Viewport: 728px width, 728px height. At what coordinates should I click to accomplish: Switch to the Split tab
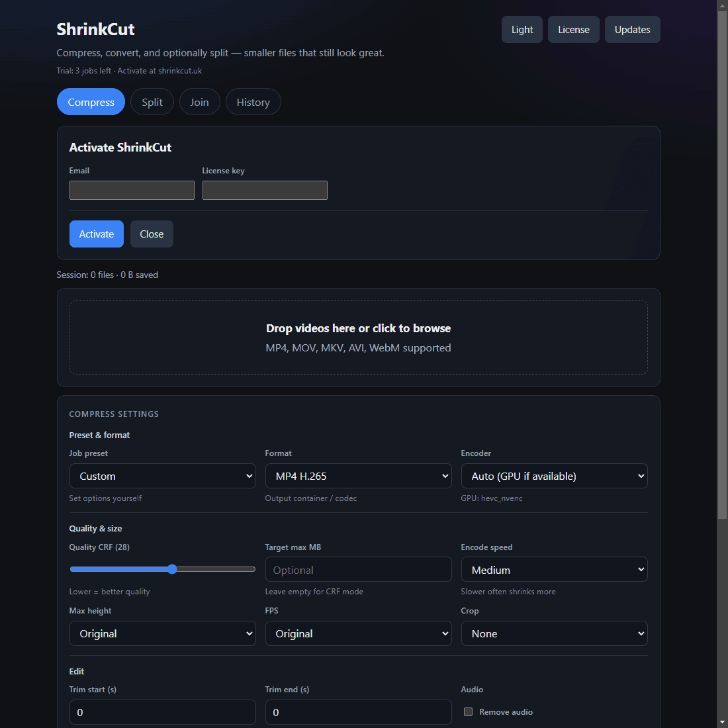152,102
